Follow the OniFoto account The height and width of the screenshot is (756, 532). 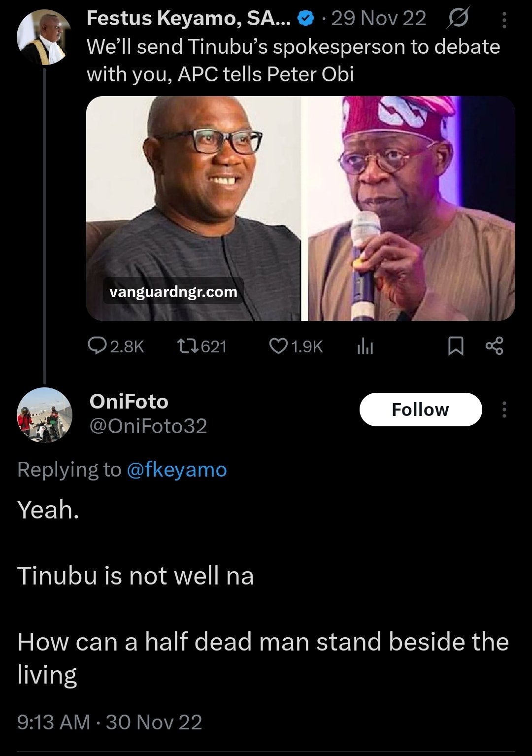pyautogui.click(x=420, y=410)
